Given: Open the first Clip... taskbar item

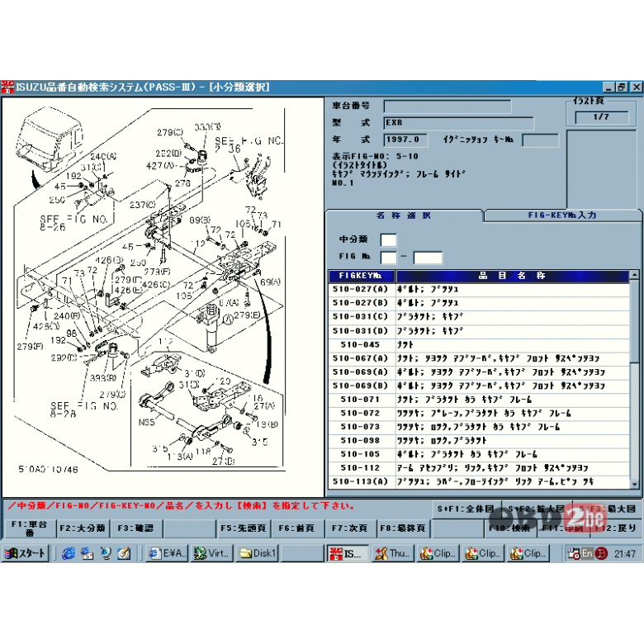Looking at the screenshot, I should click(x=438, y=553).
